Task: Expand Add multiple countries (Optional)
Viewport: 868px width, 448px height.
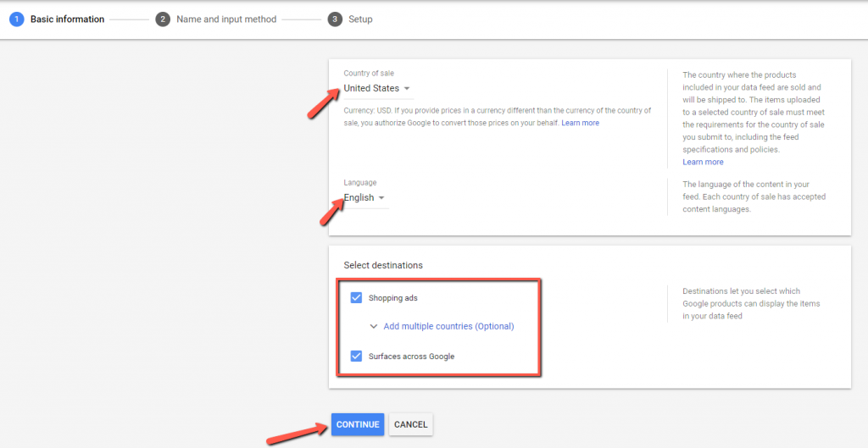Action: point(448,327)
